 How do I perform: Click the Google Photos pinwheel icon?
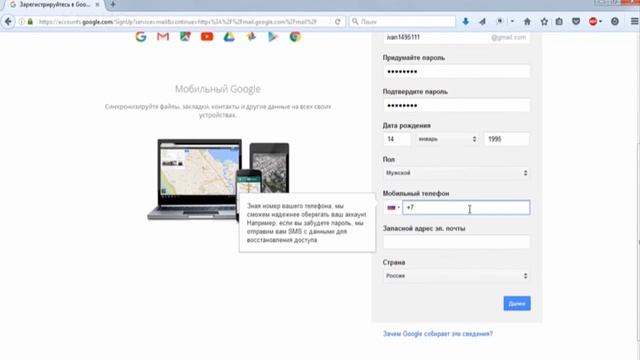[251, 37]
